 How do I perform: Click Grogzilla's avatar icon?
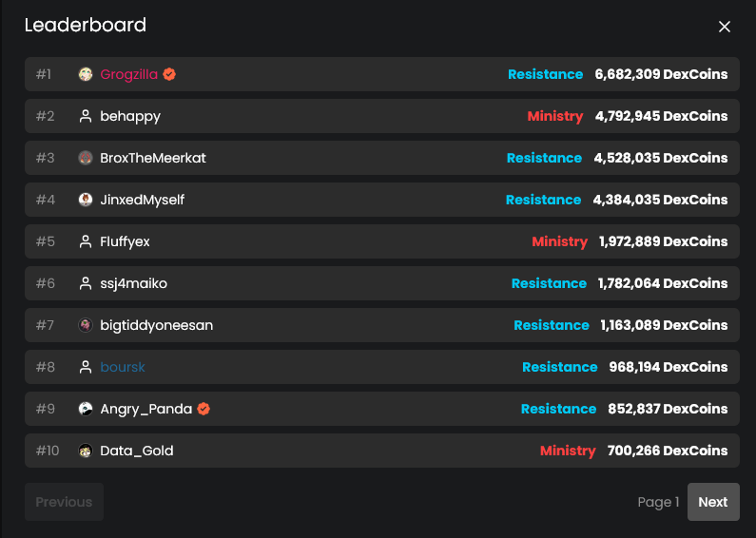pyautogui.click(x=86, y=74)
